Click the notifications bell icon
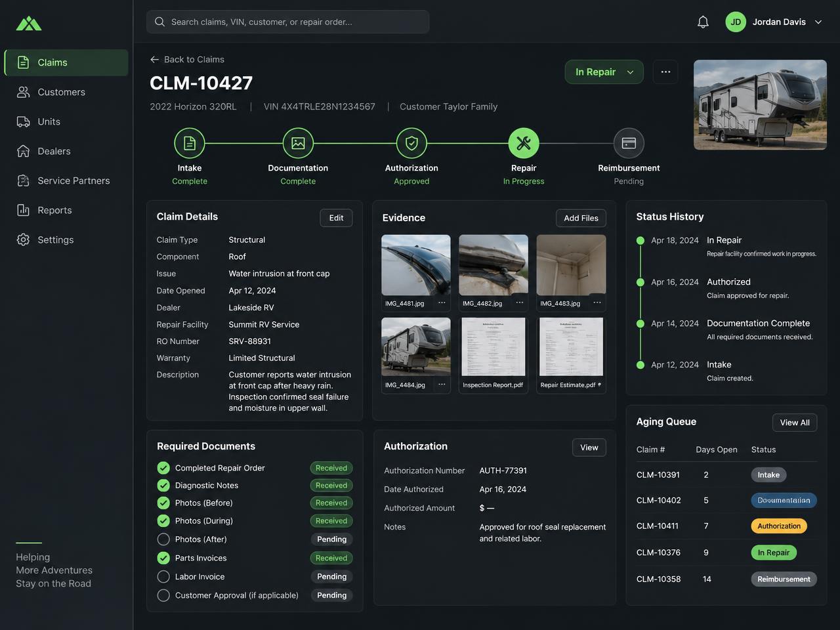The image size is (840, 630). [703, 22]
